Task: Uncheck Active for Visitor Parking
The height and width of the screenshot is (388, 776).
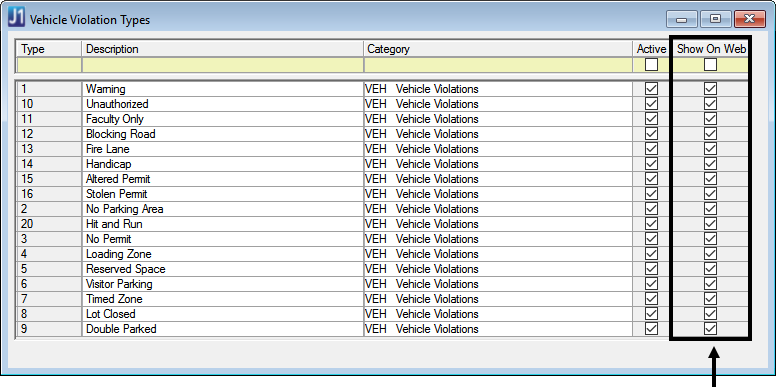Action: [651, 284]
